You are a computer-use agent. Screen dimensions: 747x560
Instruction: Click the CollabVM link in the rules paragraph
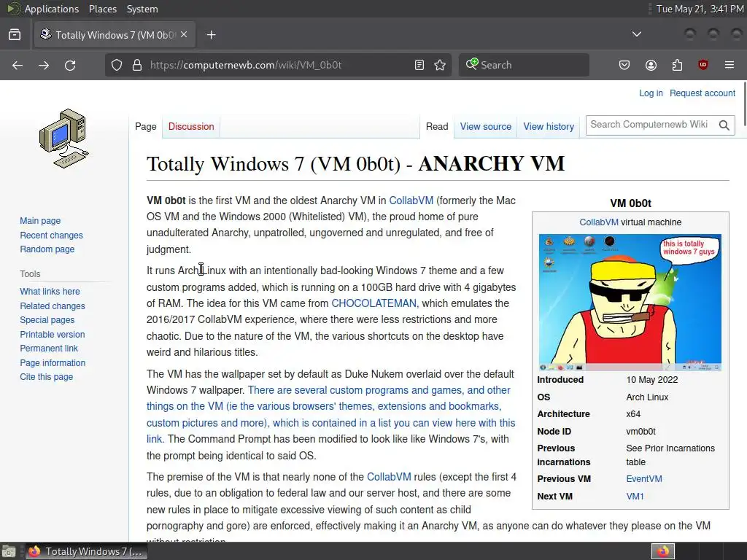point(389,477)
